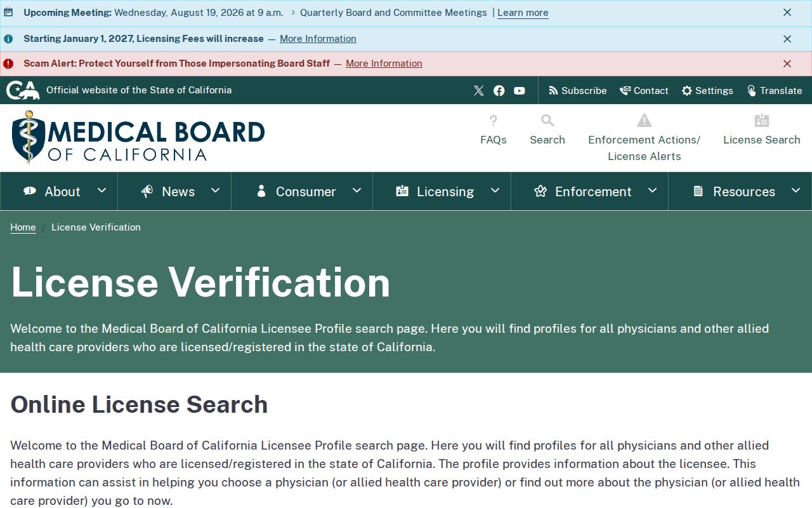Open Enforcement Actions warning triangle icon
Image resolution: width=812 pixels, height=508 pixels.
click(x=645, y=121)
